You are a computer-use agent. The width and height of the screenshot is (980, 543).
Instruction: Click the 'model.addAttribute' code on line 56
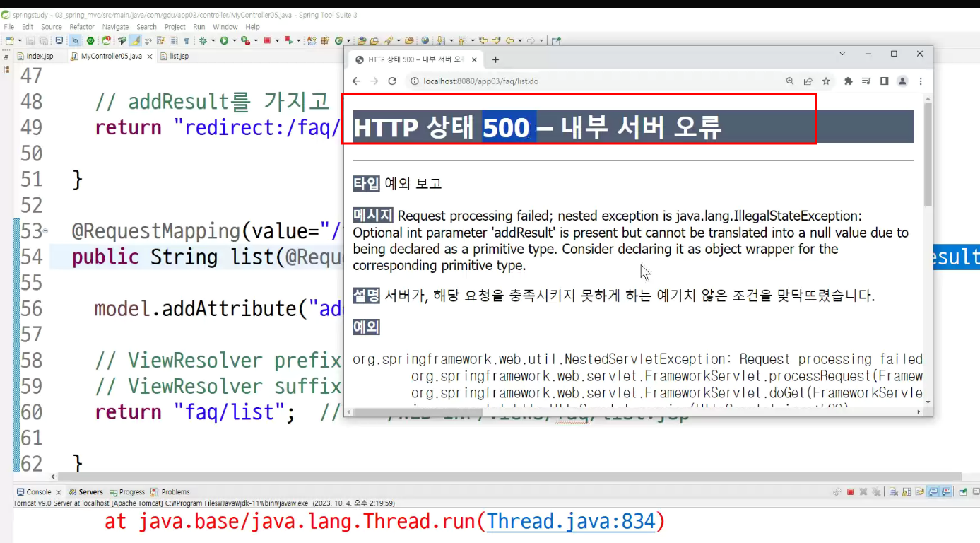coord(194,309)
